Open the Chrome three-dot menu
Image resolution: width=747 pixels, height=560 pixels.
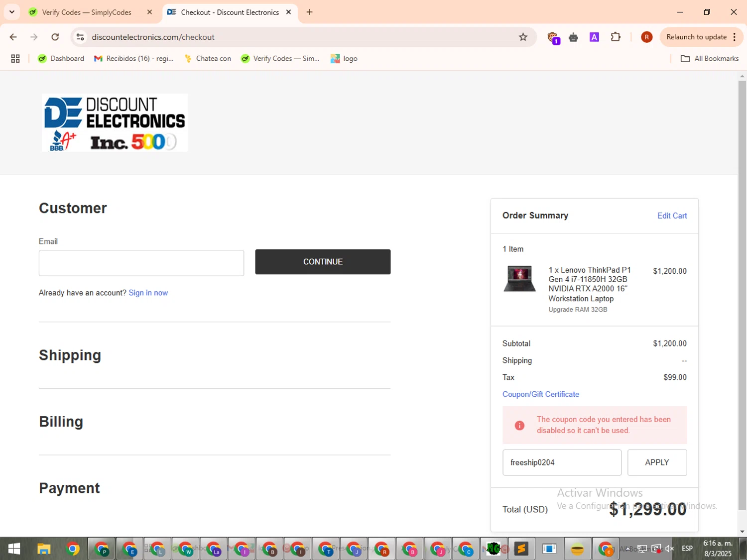tap(734, 37)
